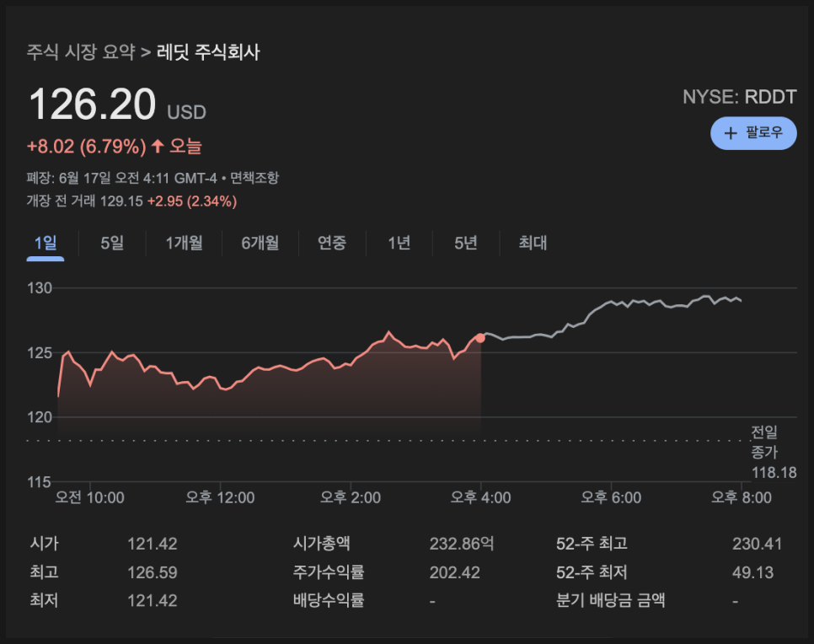This screenshot has height=644, width=814.
Task: Open the 주식 시장 요약 breadcrumb link
Action: coord(80,52)
